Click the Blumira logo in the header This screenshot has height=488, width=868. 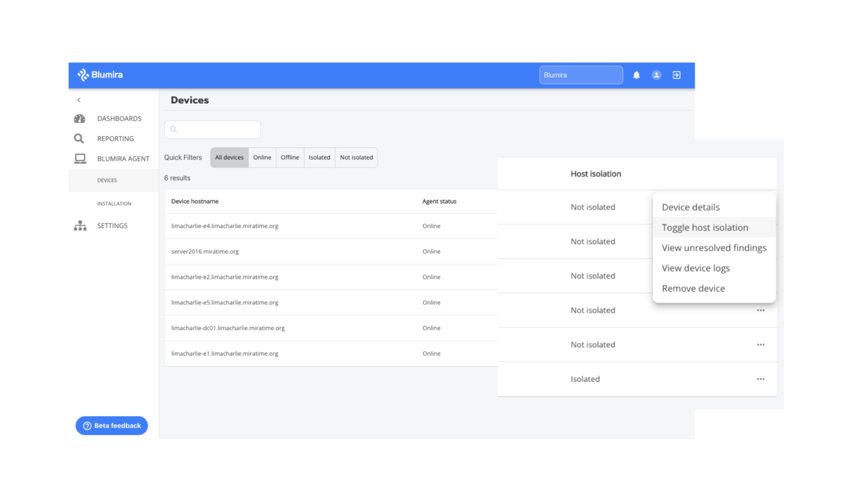pos(99,75)
